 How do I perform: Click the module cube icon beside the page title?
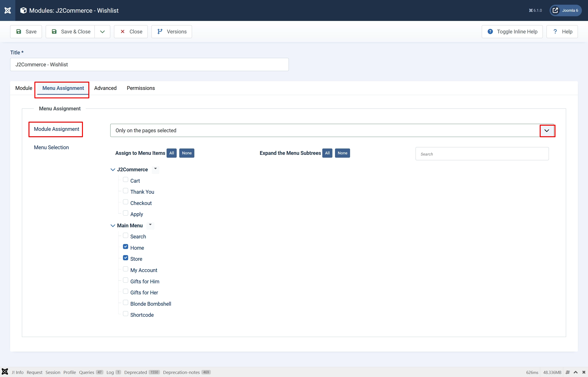coord(23,11)
